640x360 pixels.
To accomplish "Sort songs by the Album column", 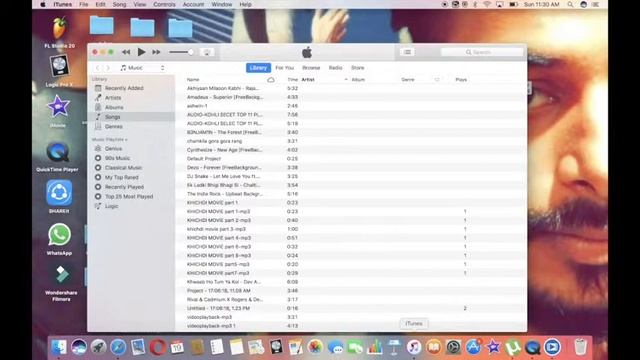I will (358, 80).
